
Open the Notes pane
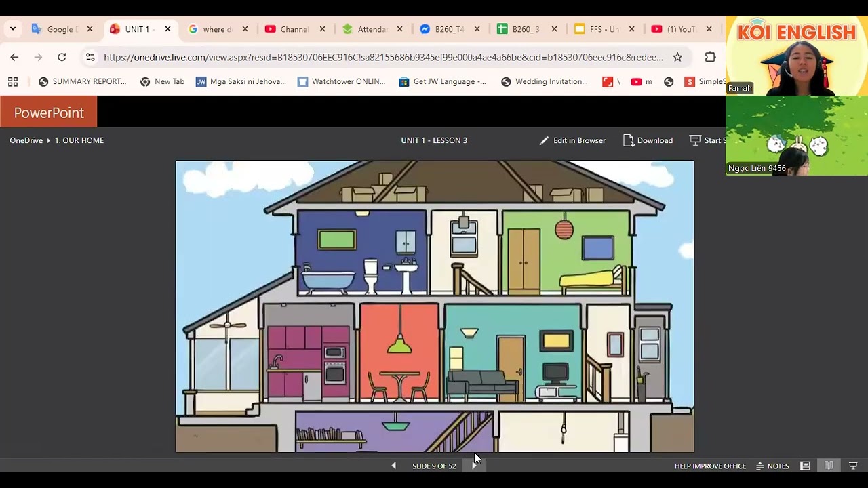[772, 466]
